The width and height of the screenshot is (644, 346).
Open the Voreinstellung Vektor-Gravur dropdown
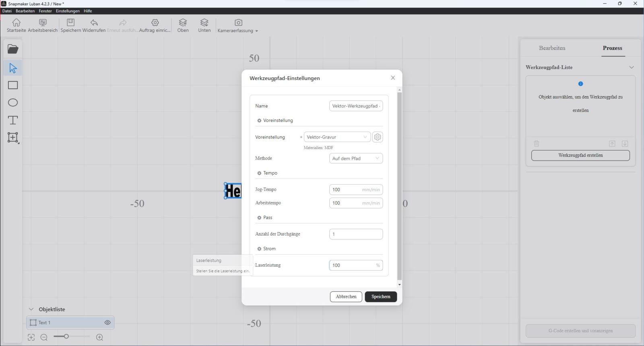337,137
